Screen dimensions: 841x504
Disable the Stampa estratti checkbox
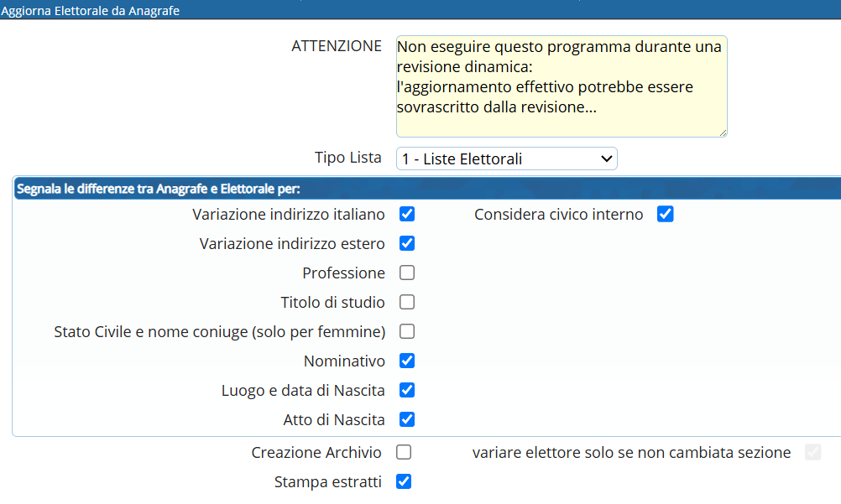[404, 481]
